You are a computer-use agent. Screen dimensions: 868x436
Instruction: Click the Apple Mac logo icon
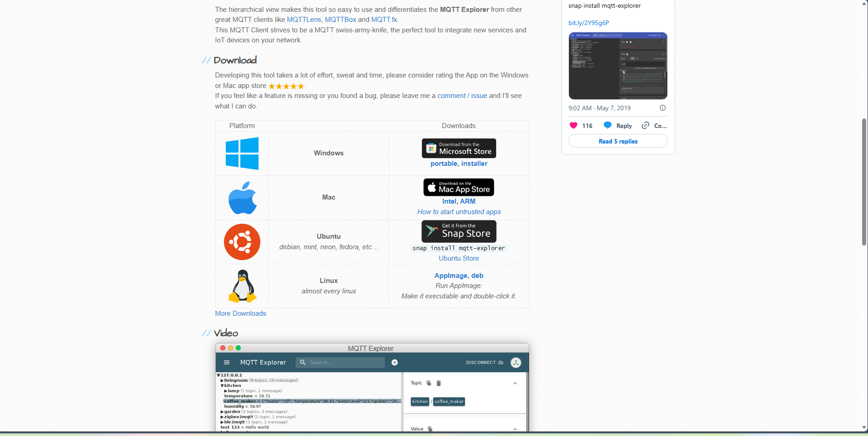(x=243, y=198)
